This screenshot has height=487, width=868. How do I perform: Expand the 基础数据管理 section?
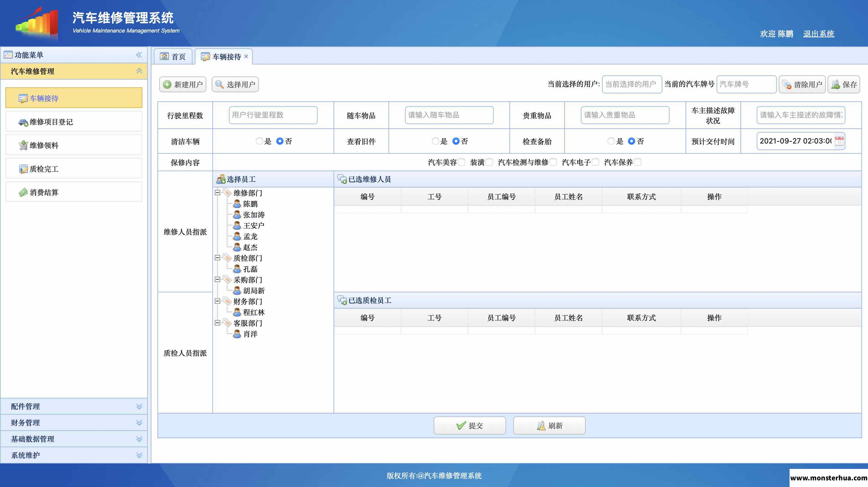point(139,439)
